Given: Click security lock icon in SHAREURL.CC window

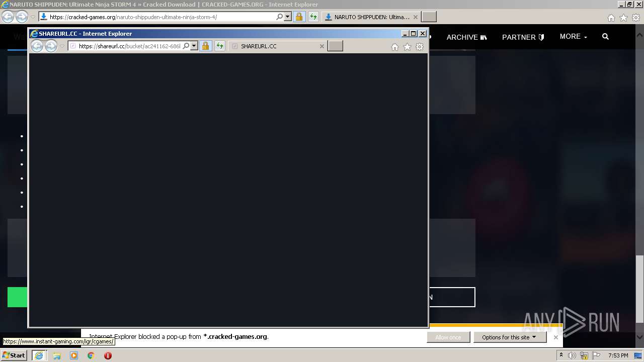Looking at the screenshot, I should point(205,46).
